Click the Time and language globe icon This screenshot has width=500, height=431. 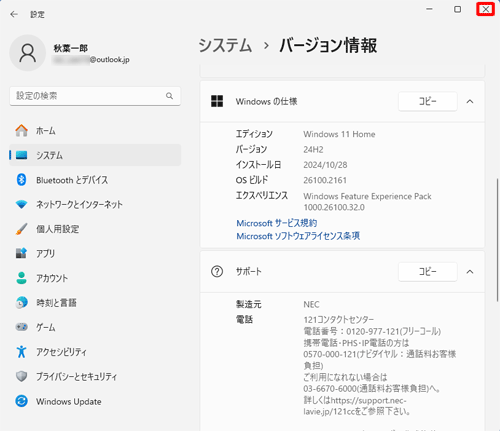[x=22, y=303]
